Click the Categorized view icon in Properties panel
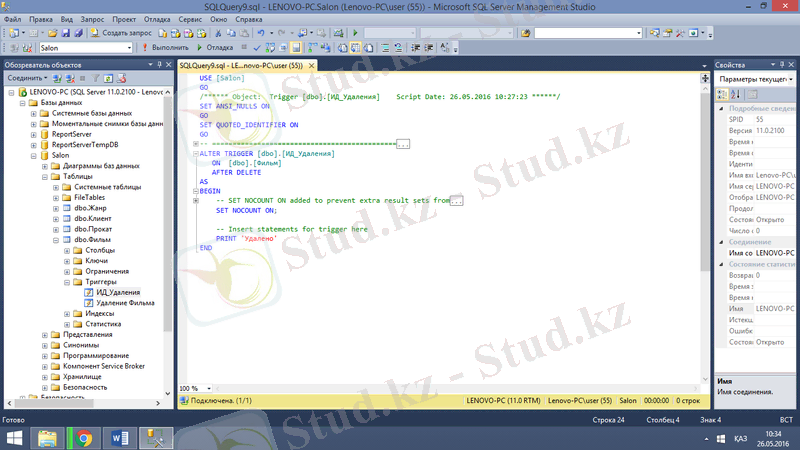Viewport: 800px width, 450px height. click(x=722, y=94)
